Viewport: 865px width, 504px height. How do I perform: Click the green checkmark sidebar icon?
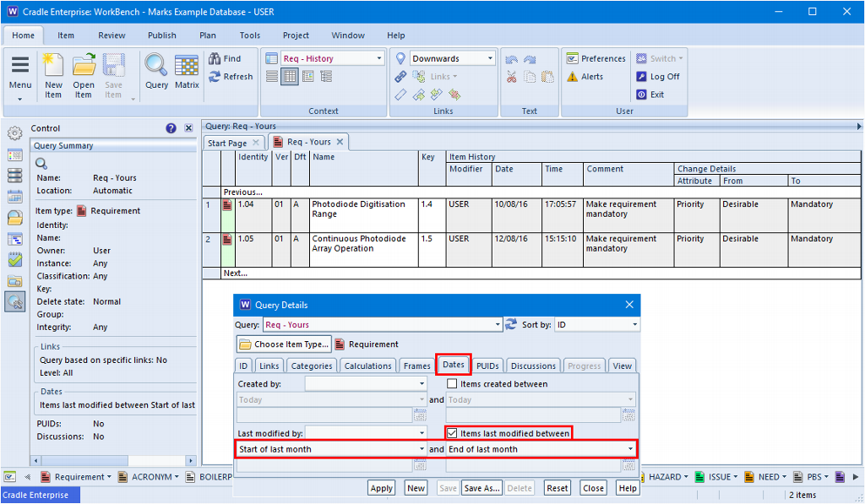tap(15, 259)
